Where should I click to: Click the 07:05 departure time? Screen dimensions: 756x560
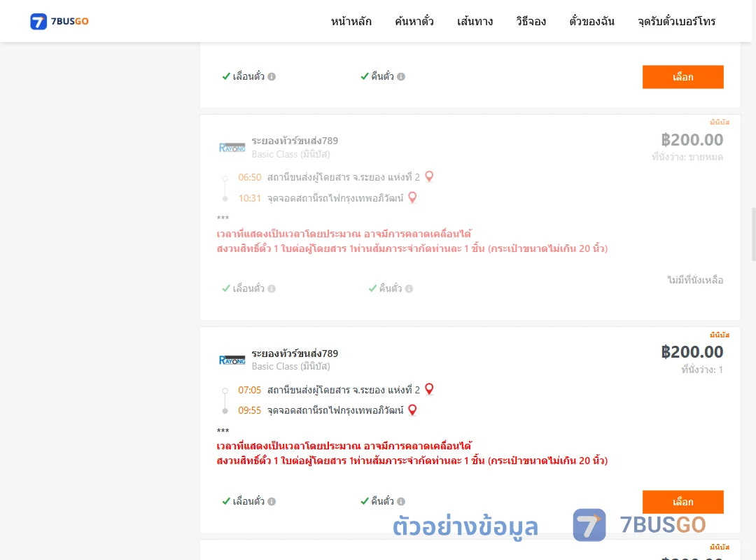[249, 390]
